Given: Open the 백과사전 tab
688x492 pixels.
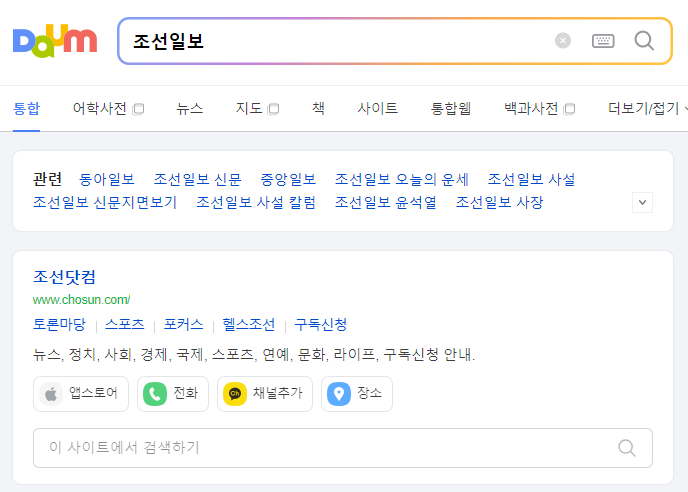Looking at the screenshot, I should point(531,108).
